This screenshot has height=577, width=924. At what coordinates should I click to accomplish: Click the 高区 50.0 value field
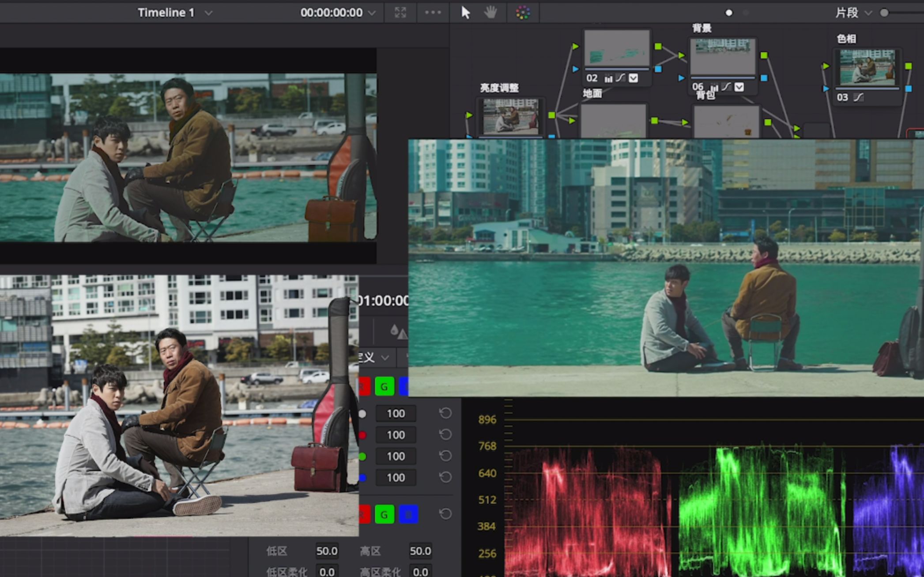tap(420, 551)
